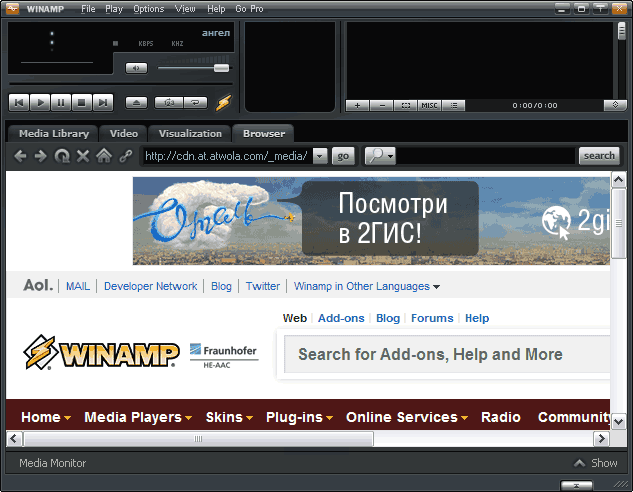This screenshot has height=492, width=633.
Task: Click the Help link above search box
Action: click(477, 318)
